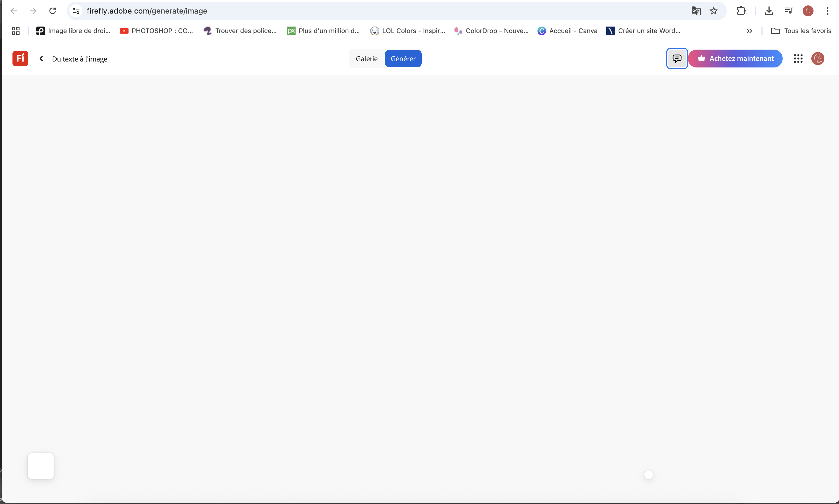Open the Firefly account profile avatar
This screenshot has width=839, height=504.
click(818, 59)
